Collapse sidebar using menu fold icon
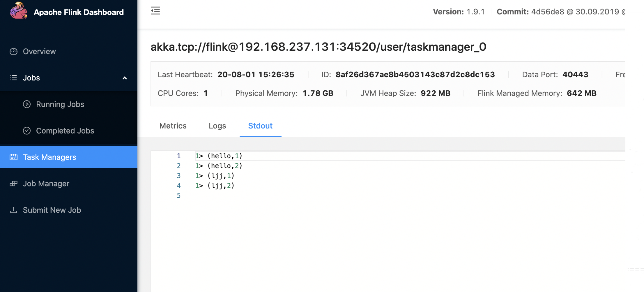The height and width of the screenshot is (292, 644). click(x=155, y=11)
